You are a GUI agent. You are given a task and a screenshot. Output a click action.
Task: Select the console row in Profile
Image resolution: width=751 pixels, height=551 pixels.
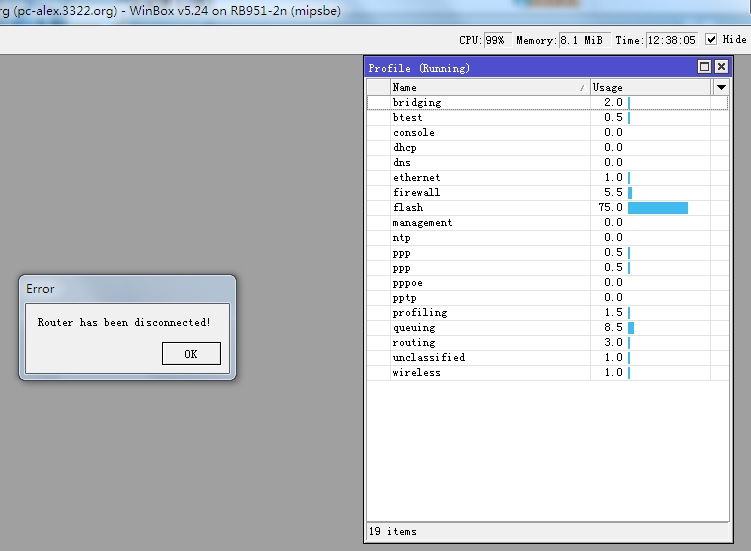[547, 133]
